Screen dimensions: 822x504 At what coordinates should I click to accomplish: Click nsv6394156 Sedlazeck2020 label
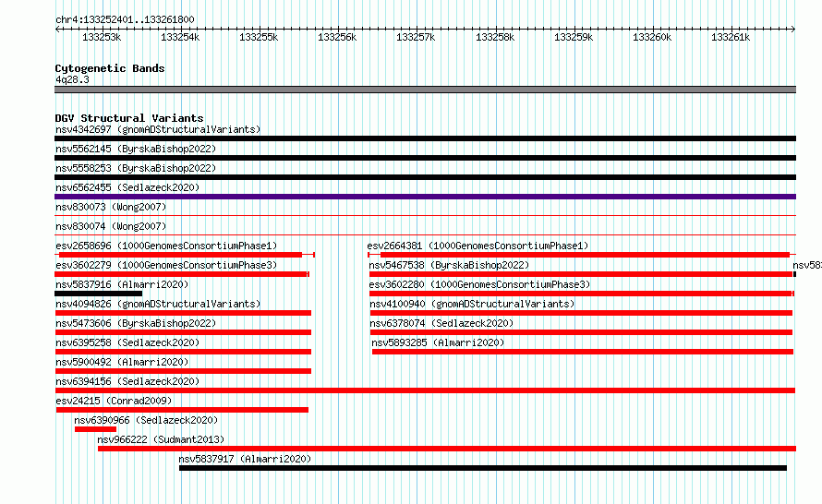pyautogui.click(x=127, y=381)
